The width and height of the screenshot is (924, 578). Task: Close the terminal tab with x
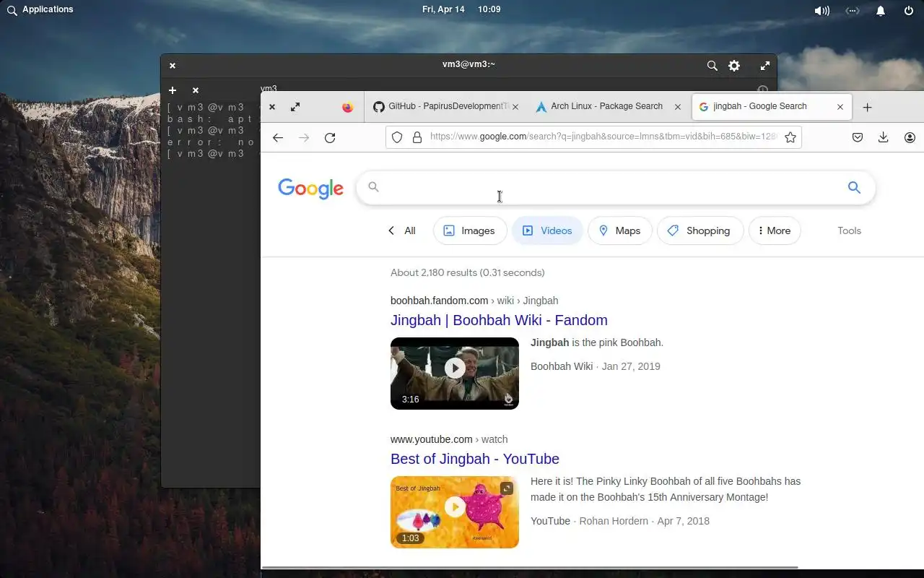(x=196, y=90)
